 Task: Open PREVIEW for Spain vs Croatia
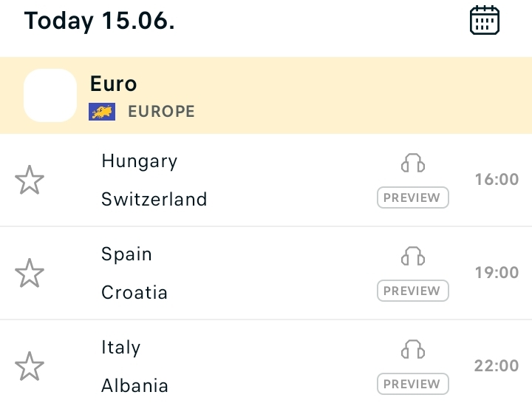click(x=413, y=291)
